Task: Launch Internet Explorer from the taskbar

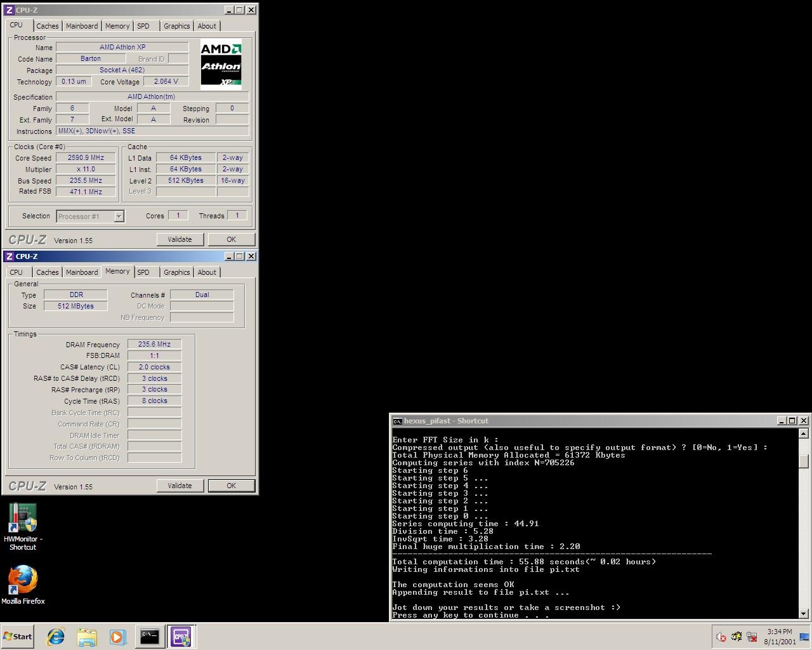Action: point(56,637)
